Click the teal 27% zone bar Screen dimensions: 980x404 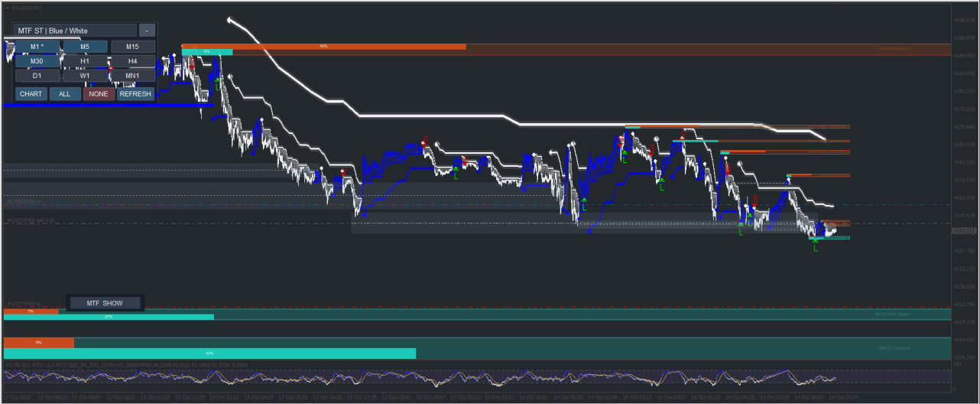(x=109, y=317)
